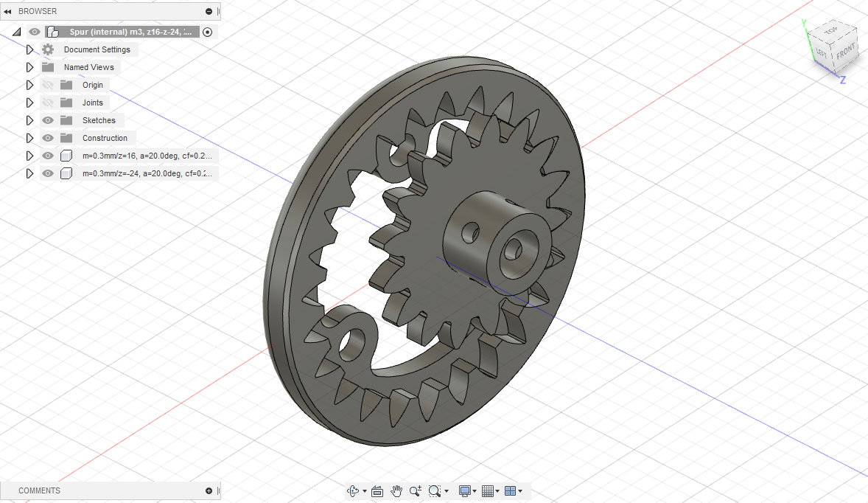868x503 pixels.
Task: Expand the Document Settings node
Action: coord(30,49)
